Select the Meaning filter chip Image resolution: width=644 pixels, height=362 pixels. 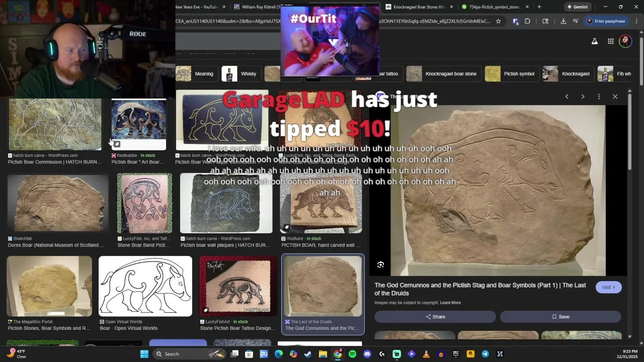(x=197, y=74)
